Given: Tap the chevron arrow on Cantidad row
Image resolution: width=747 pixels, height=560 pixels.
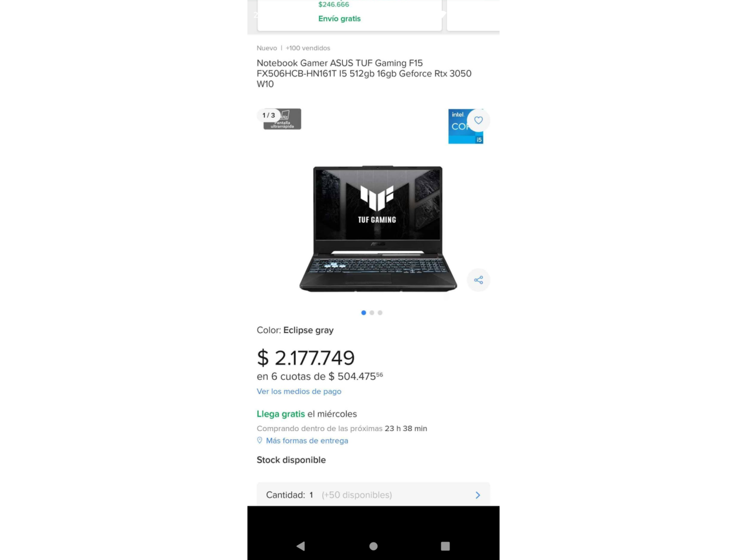Looking at the screenshot, I should coord(478,495).
